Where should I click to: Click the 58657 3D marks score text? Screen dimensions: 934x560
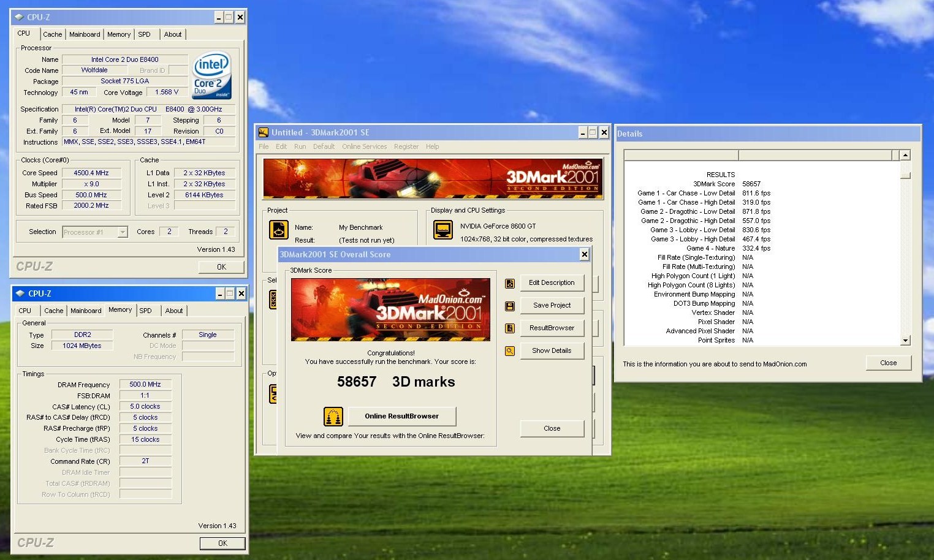[x=396, y=382]
